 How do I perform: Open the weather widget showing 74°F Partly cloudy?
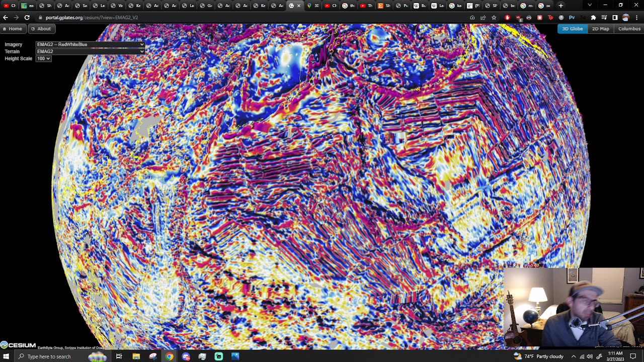tap(538, 356)
